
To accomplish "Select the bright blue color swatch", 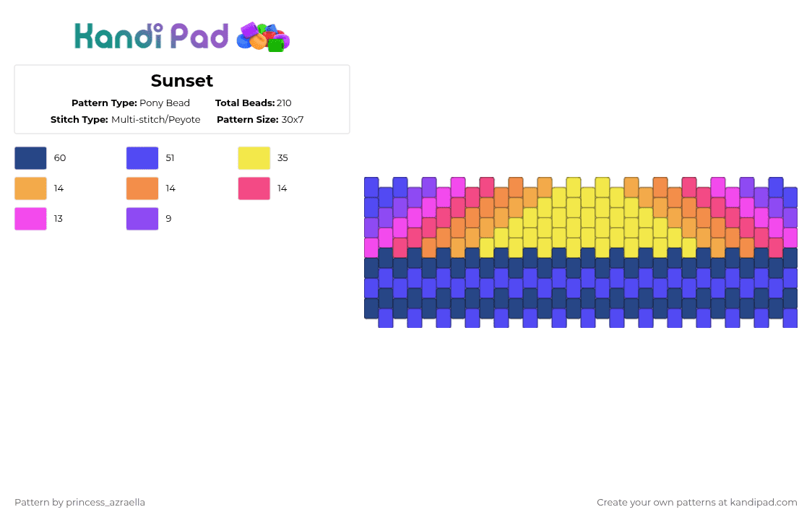I will [x=142, y=158].
